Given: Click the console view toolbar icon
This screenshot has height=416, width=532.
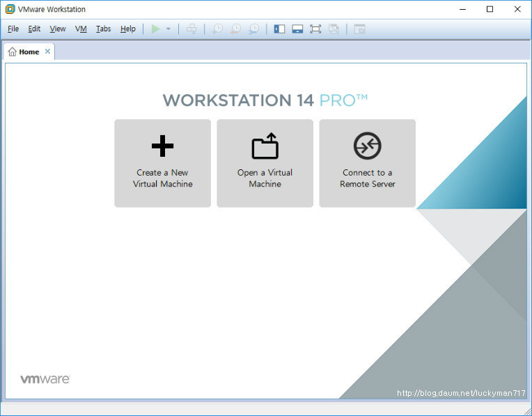Looking at the screenshot, I should coord(359,29).
